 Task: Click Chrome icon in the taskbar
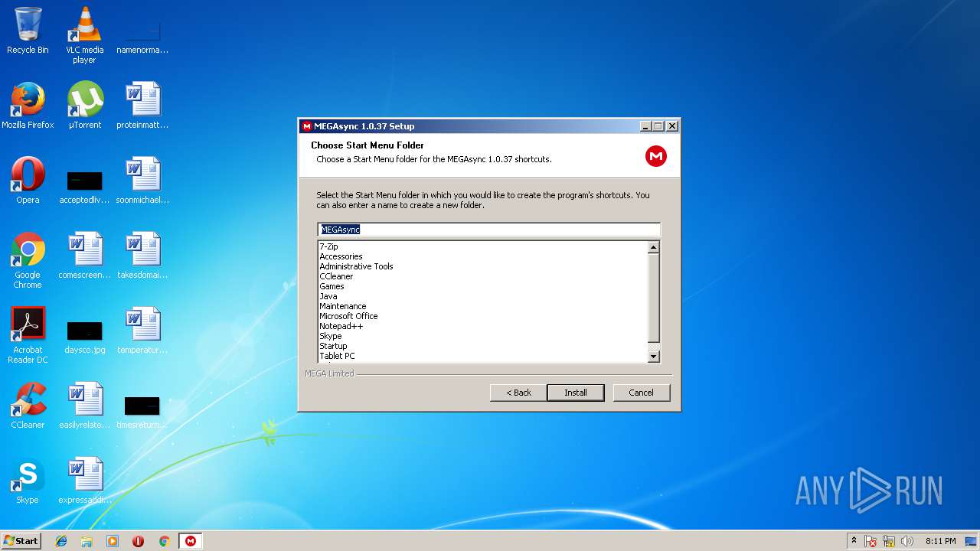point(164,541)
